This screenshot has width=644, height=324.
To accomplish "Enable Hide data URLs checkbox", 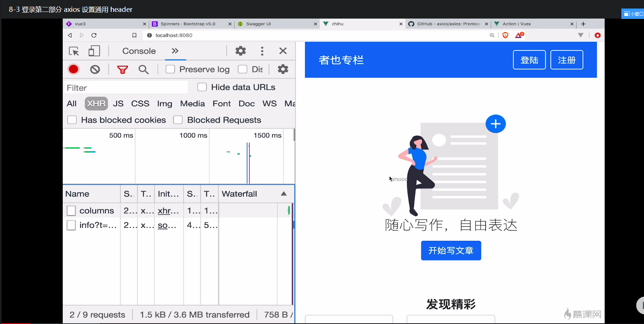I will click(202, 87).
